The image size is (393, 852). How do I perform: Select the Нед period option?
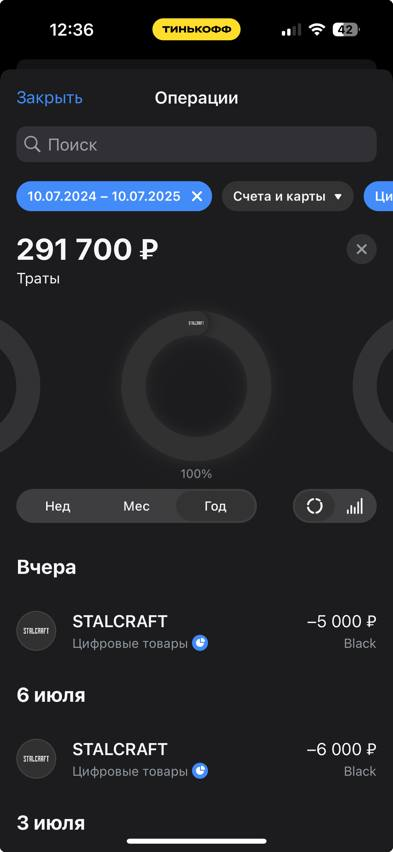click(58, 506)
